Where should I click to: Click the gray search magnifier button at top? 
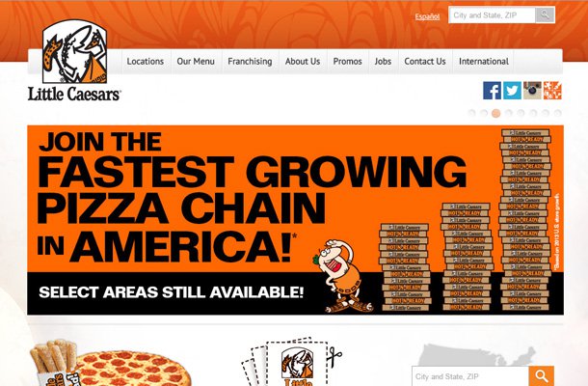tap(545, 15)
